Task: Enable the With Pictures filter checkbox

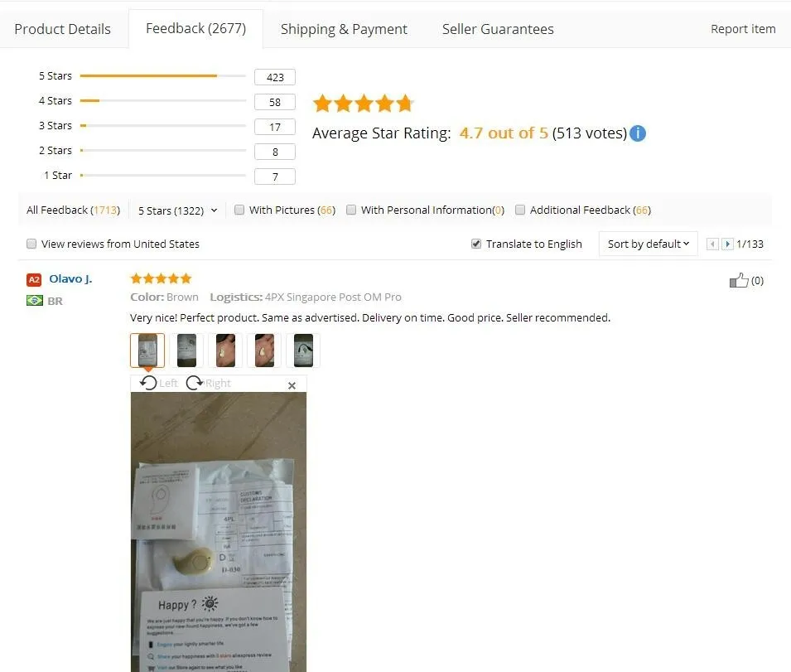Action: click(239, 210)
